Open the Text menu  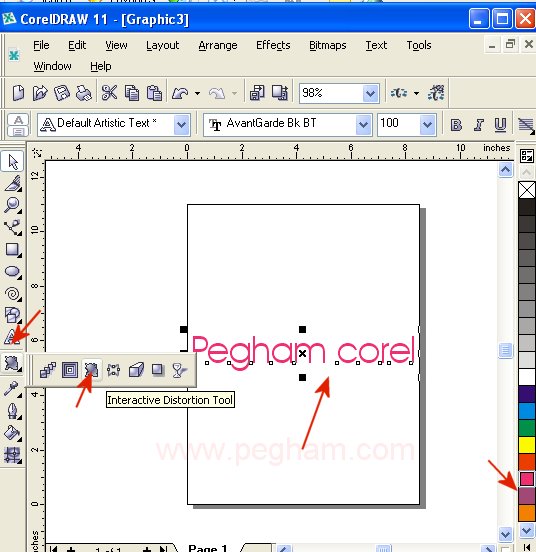pos(376,45)
